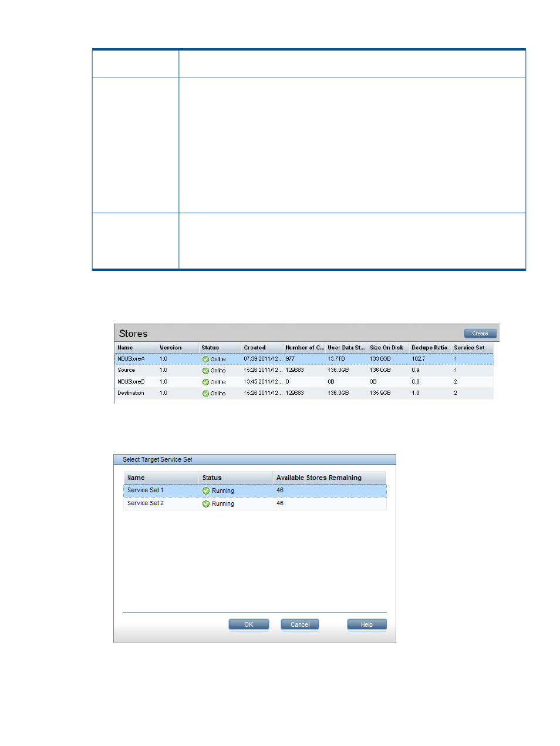Click the 977 number value for NBUStoreA
This screenshot has width=560, height=746.
click(x=290, y=359)
